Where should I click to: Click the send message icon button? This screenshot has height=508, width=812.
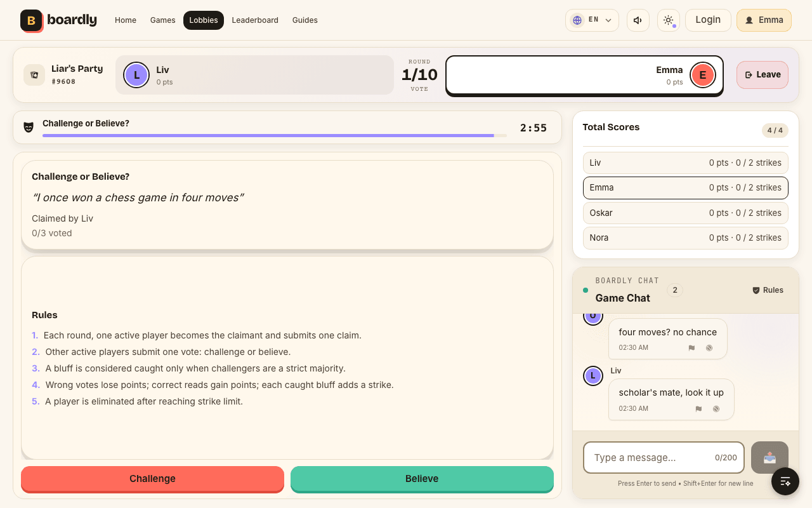coord(769,457)
